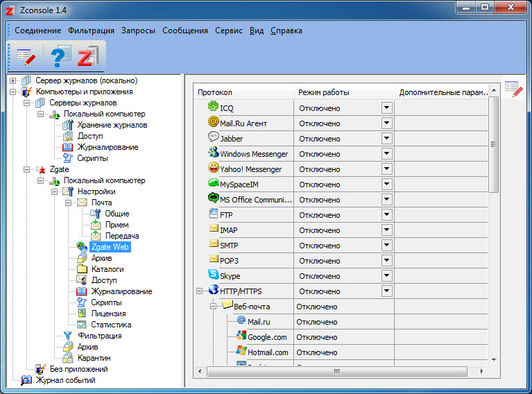532x394 pixels.
Task: Collapse the Почта tree node
Action: 68,203
